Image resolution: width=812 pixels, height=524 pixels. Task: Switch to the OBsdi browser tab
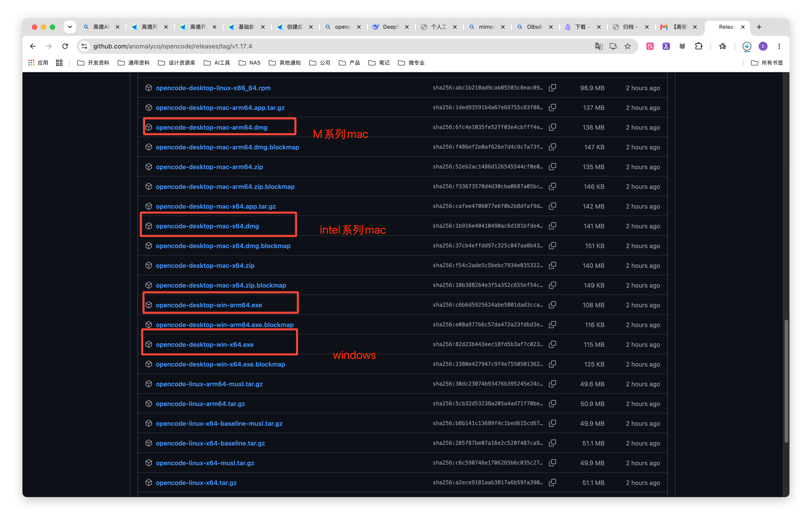(x=535, y=27)
